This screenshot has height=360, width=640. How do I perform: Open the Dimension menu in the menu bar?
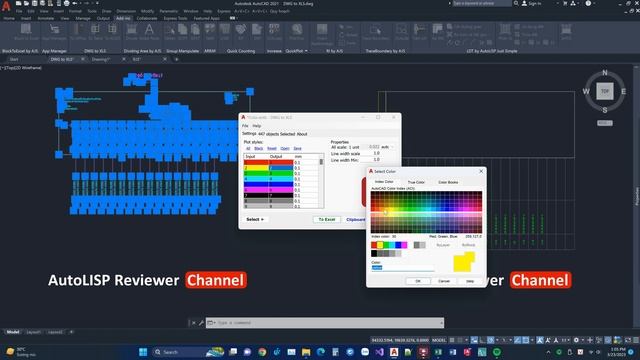(x=126, y=11)
